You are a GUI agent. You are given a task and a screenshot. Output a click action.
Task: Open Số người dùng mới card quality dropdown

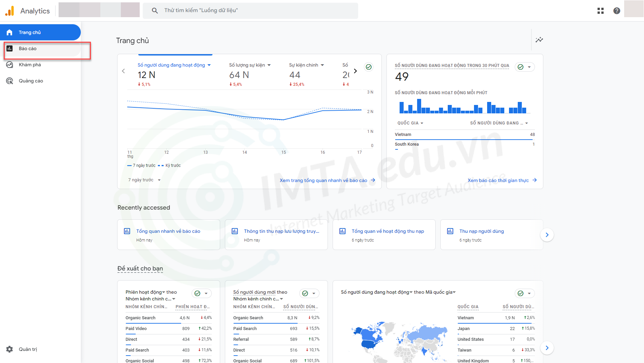309,293
